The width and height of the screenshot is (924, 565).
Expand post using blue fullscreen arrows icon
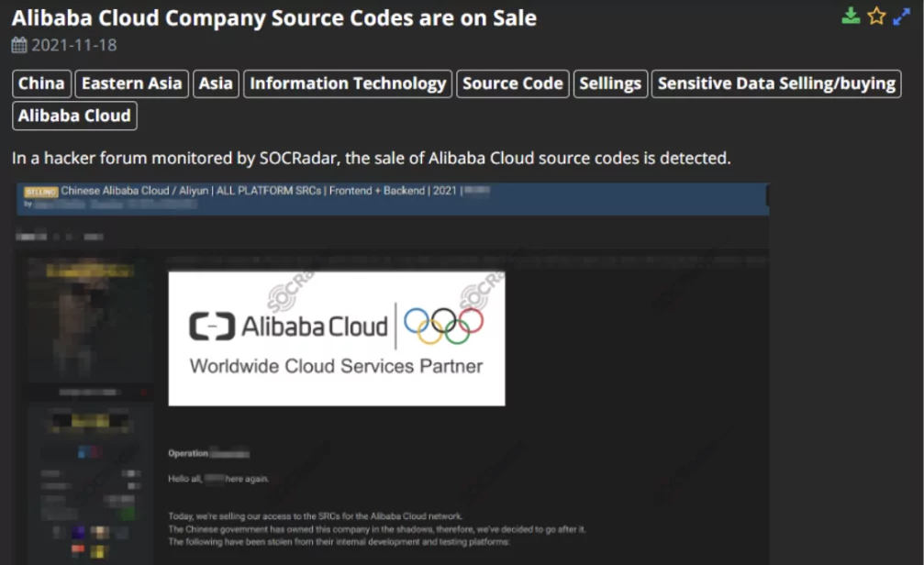coord(902,17)
